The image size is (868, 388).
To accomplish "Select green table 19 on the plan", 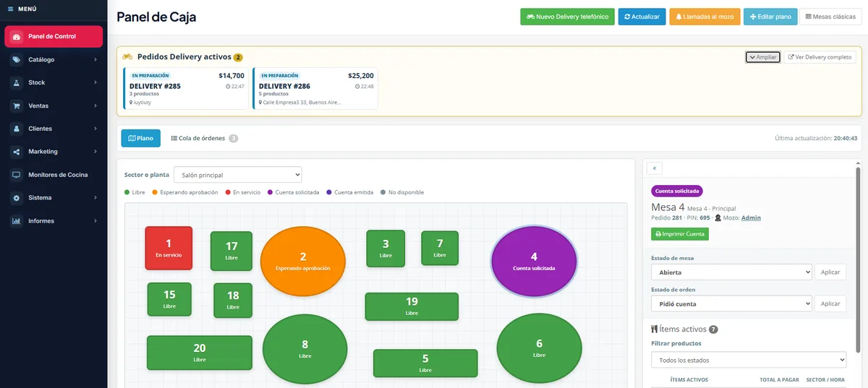I will pos(412,306).
